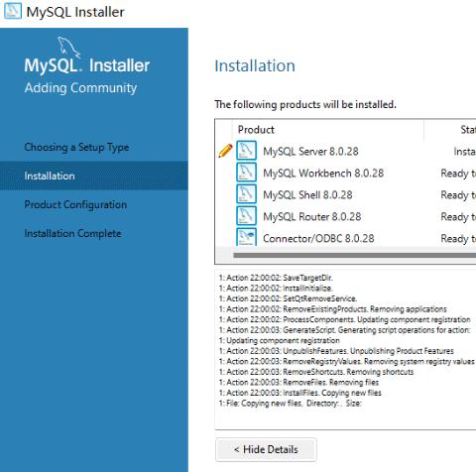Viewport: 476px width, 472px height.
Task: Click the 'File: Copying new files, Directory' line
Action: [x=291, y=404]
